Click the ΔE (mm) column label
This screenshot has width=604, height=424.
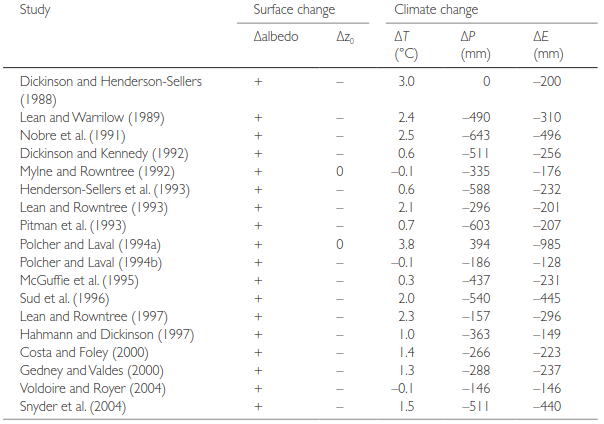tap(548, 45)
